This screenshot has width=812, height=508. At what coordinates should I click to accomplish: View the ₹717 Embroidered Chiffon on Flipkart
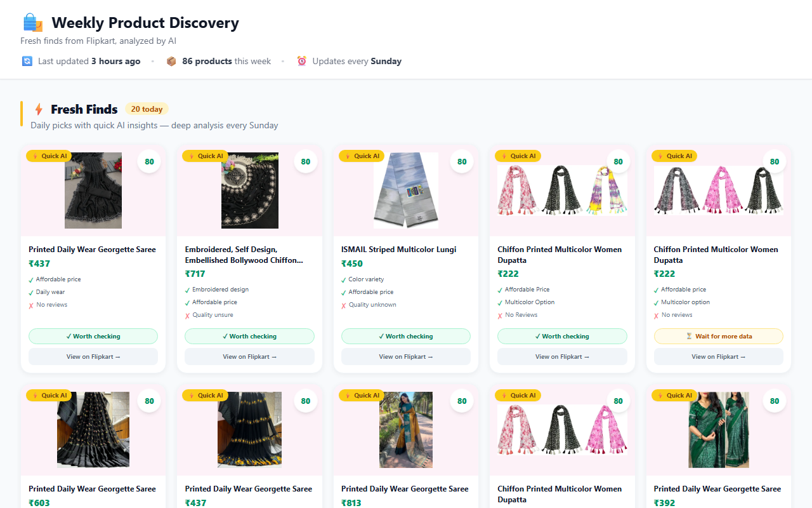[x=249, y=356]
